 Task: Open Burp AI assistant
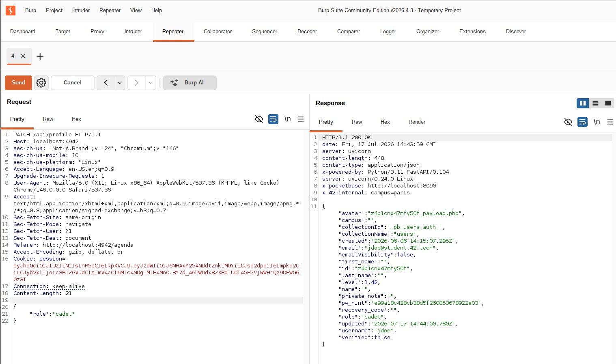coord(190,83)
